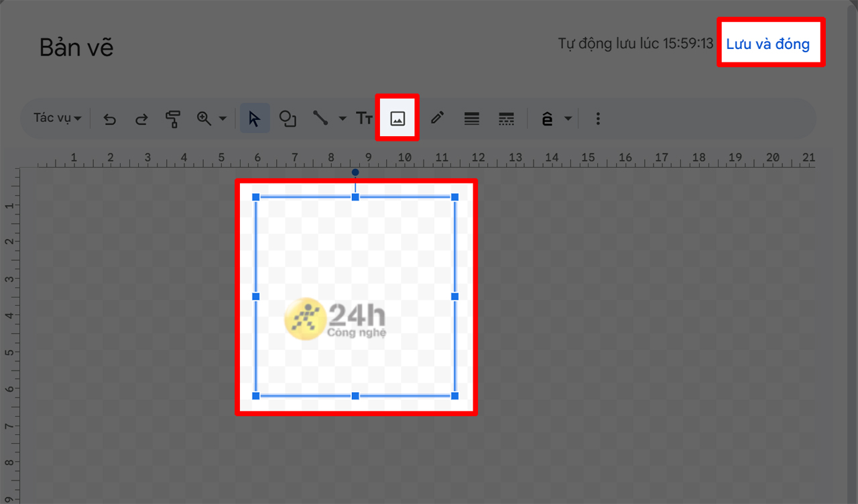Open the Tác vụ actions menu

(x=58, y=118)
